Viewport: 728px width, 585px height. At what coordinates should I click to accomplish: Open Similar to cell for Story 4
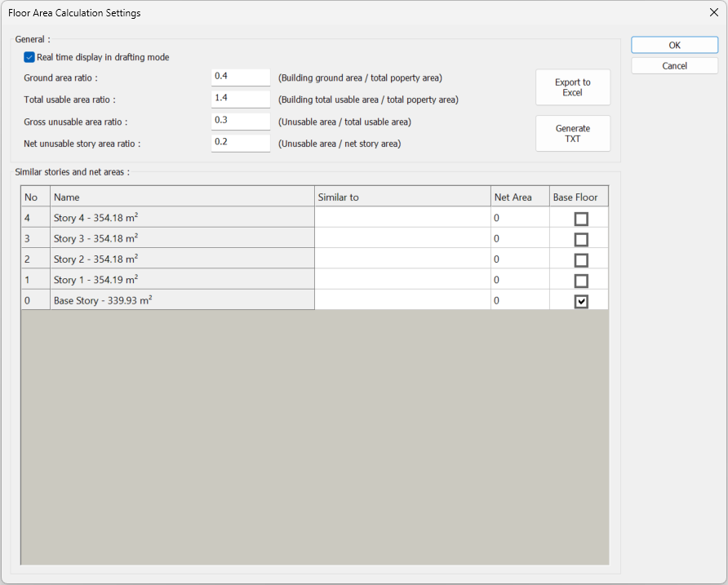click(402, 218)
